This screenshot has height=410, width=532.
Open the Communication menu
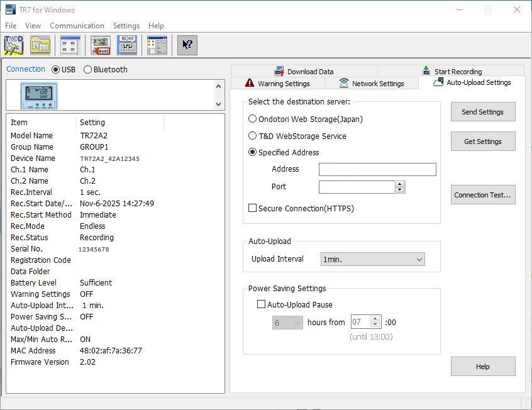[x=77, y=26]
